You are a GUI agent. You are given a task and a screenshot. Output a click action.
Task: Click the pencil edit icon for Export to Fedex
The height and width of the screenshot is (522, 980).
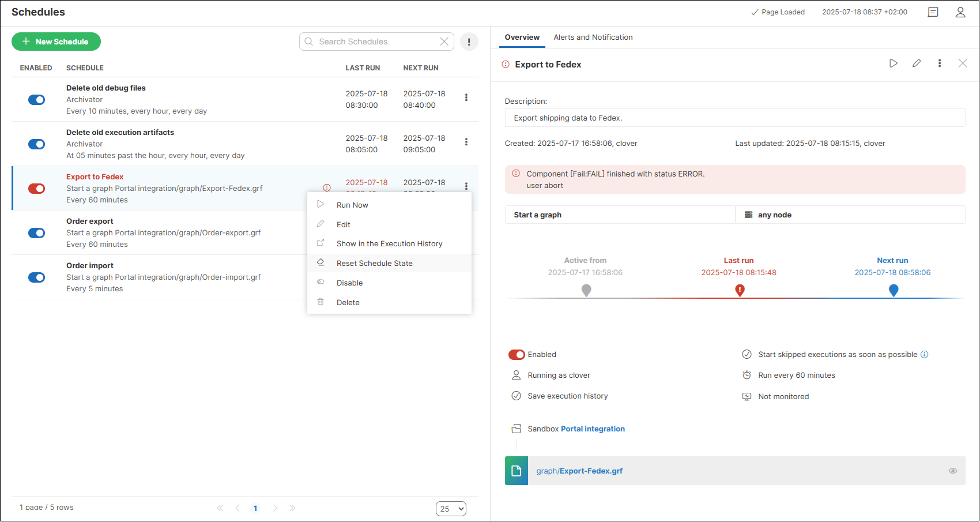pyautogui.click(x=917, y=63)
